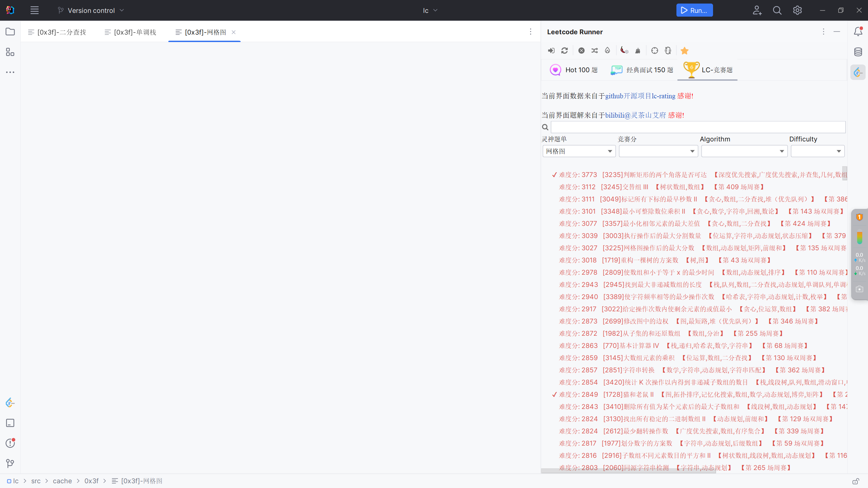Click the editor tabs more options button
This screenshot has height=488, width=868.
531,32
